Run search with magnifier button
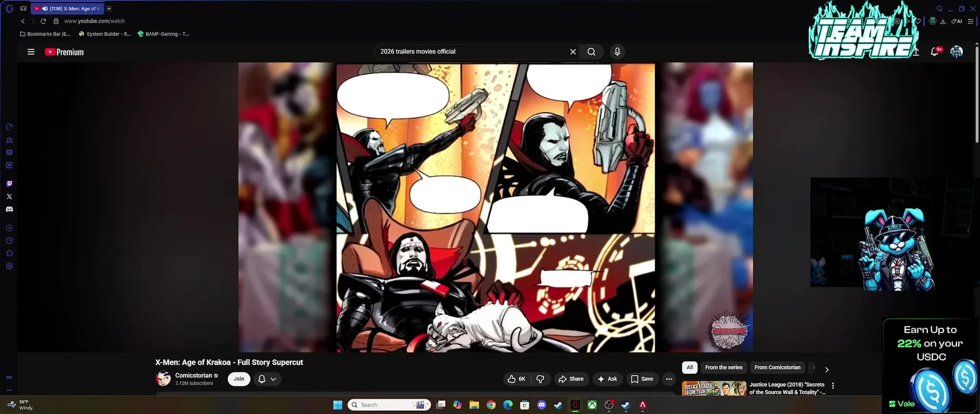Viewport: 980px width, 414px height. click(591, 52)
